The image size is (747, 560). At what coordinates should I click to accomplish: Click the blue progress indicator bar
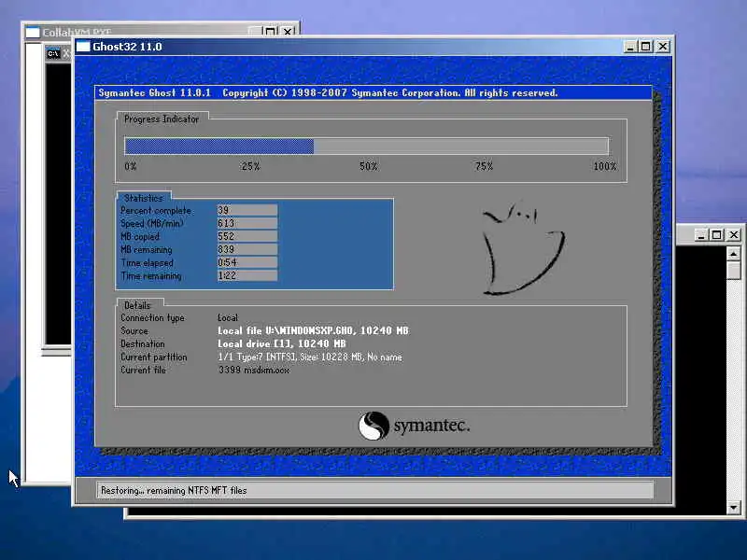[x=219, y=147]
